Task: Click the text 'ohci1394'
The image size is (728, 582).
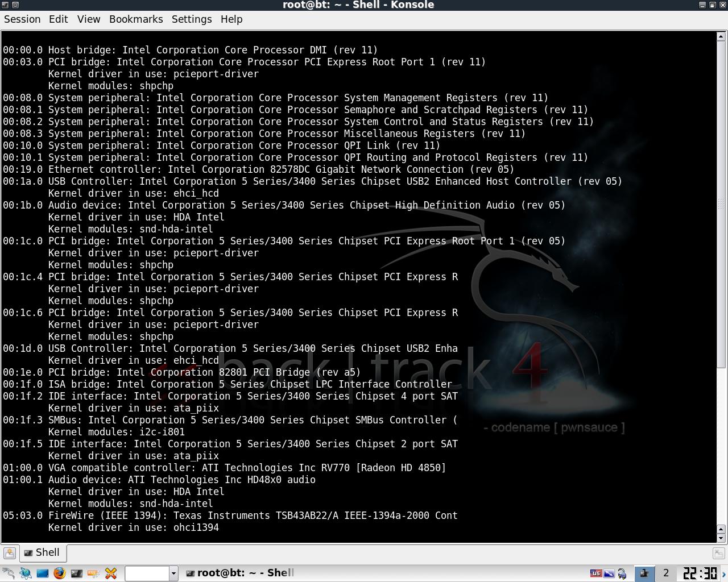Action: tap(196, 527)
